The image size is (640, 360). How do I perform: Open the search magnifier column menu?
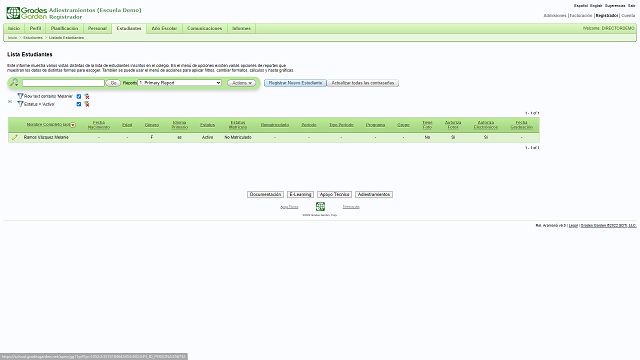tap(14, 83)
